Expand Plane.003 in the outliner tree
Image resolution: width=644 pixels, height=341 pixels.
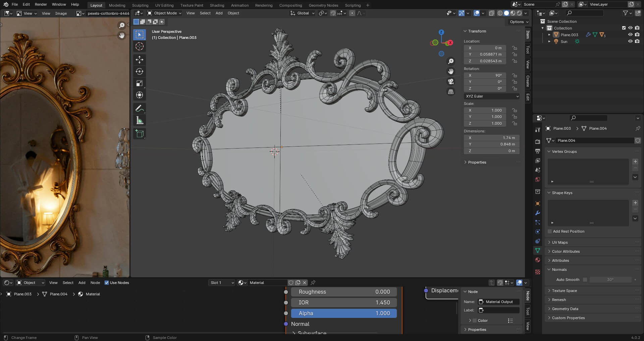[x=549, y=35]
